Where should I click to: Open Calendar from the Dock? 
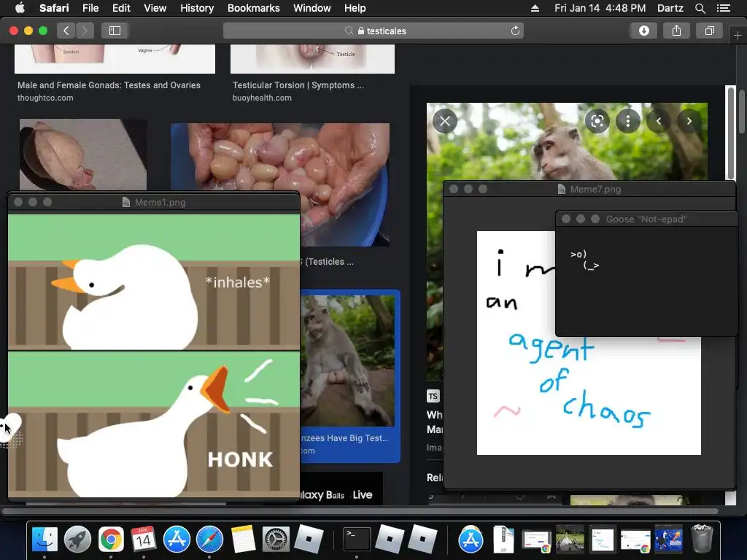click(144, 540)
